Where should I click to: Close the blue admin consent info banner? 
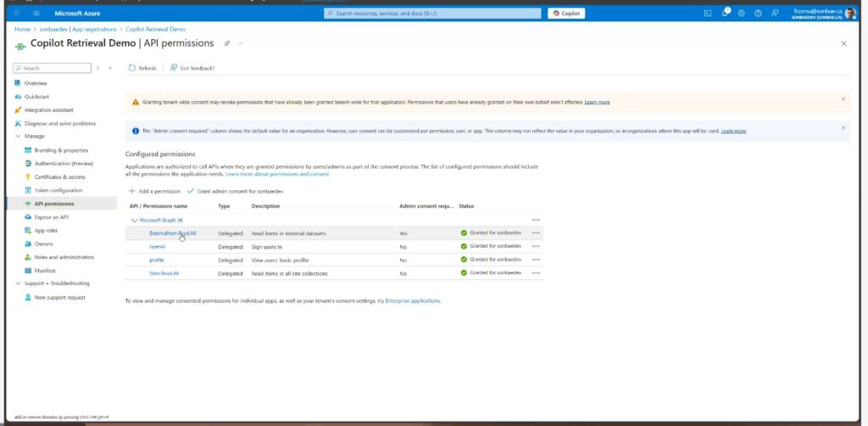coord(843,128)
